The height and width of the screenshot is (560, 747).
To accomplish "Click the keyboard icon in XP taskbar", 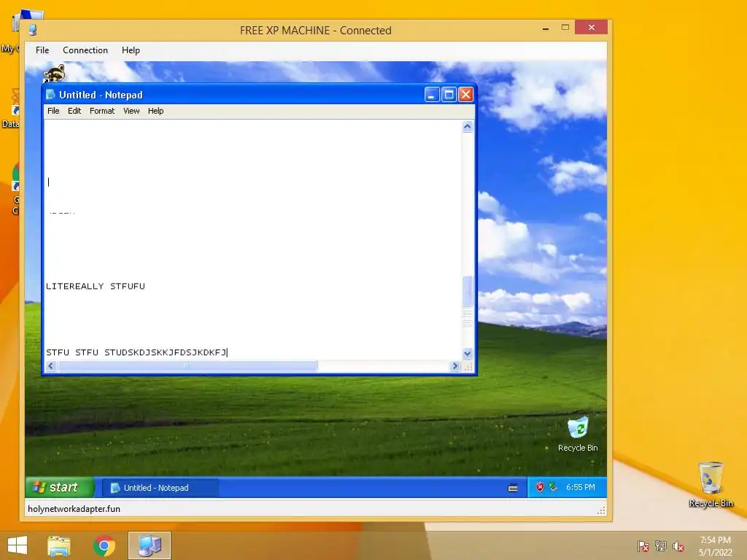I will click(513, 488).
